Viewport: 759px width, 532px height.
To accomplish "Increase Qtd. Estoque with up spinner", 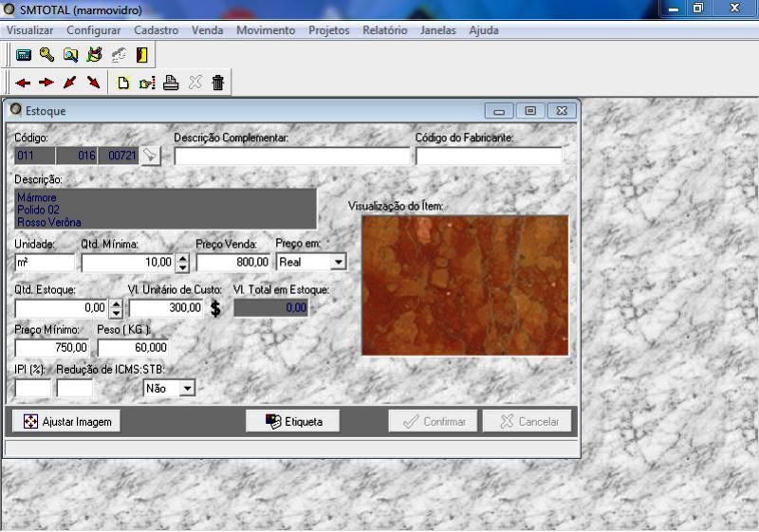I will pyautogui.click(x=116, y=303).
